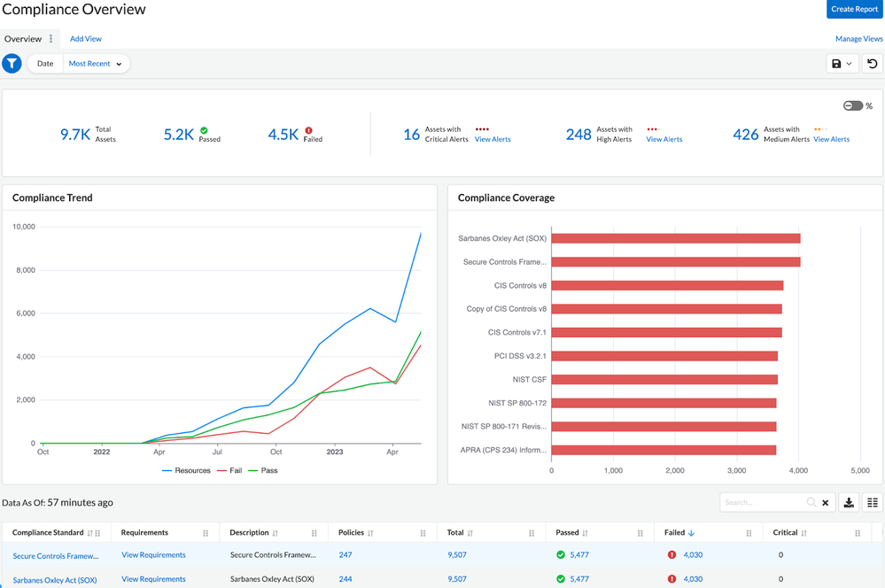Select the Overview tab
Screen dimensions: 885x588
23,39
